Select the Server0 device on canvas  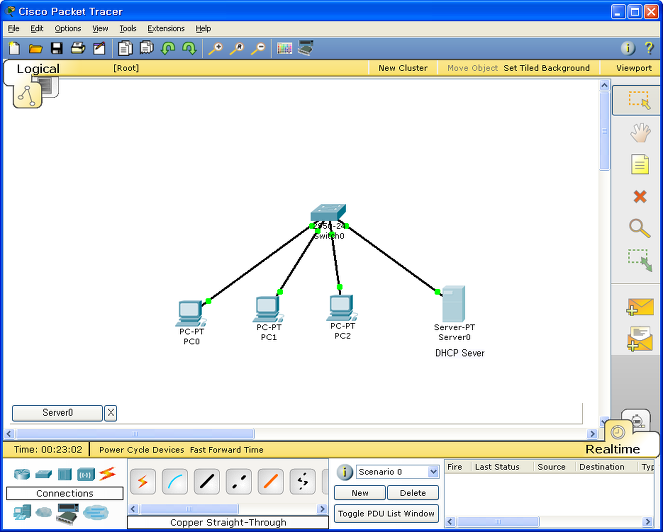coord(453,304)
